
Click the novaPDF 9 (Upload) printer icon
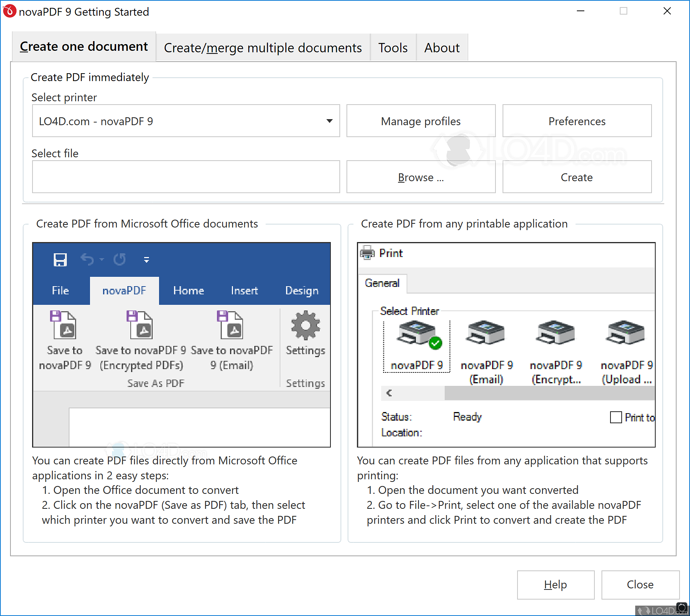click(625, 334)
